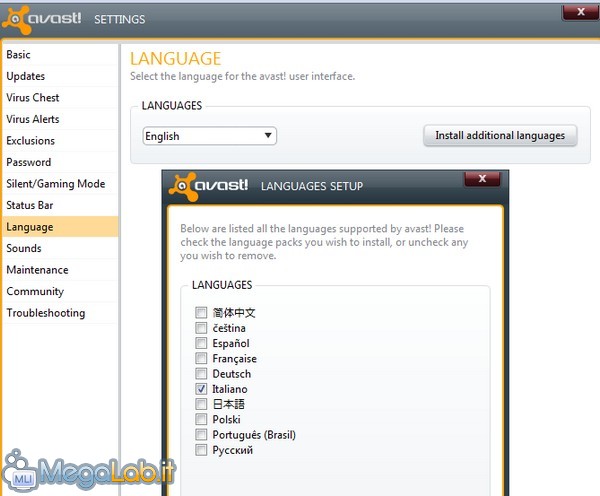Viewport: 600px width, 496px height.
Task: Click Install additional languages button
Action: [500, 135]
